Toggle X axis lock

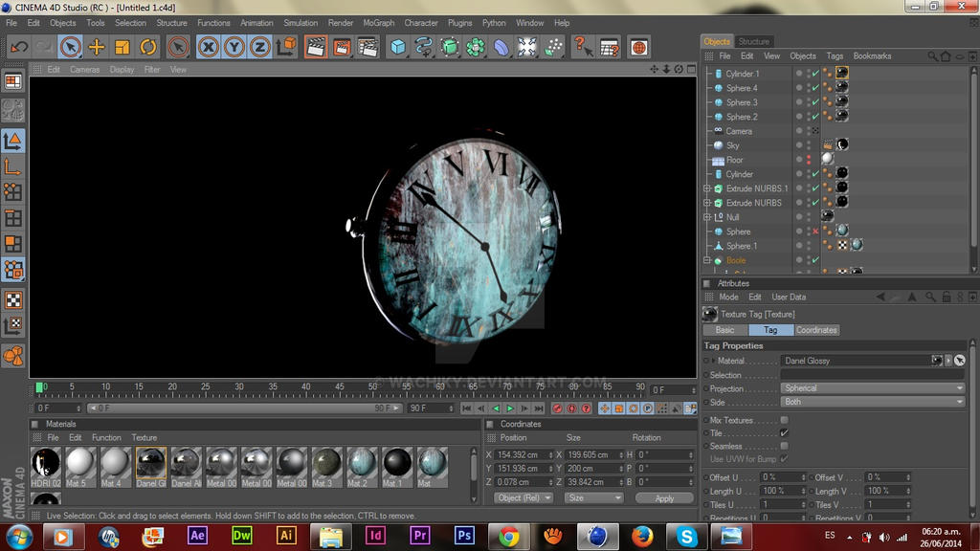pyautogui.click(x=208, y=47)
